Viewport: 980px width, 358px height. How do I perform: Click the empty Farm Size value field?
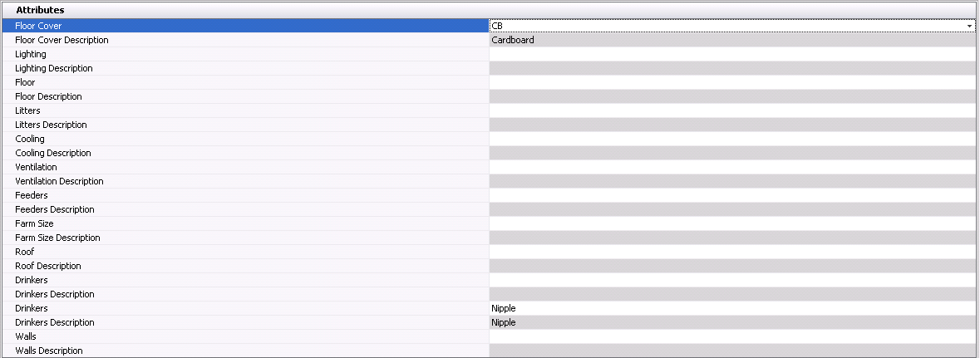(x=731, y=223)
